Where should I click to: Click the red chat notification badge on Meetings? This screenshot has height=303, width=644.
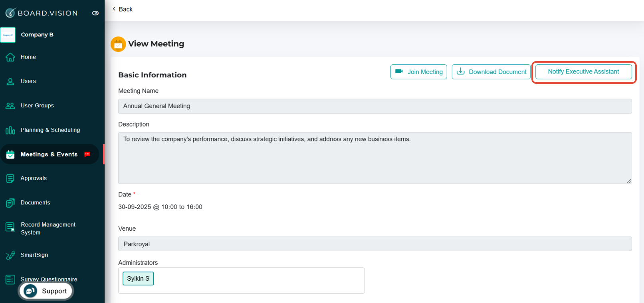click(x=87, y=154)
